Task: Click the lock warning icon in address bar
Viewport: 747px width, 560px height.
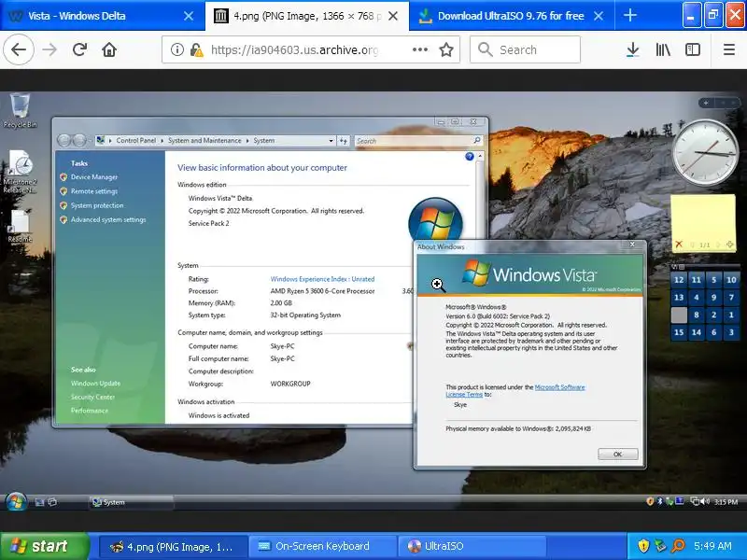Action: pos(196,49)
